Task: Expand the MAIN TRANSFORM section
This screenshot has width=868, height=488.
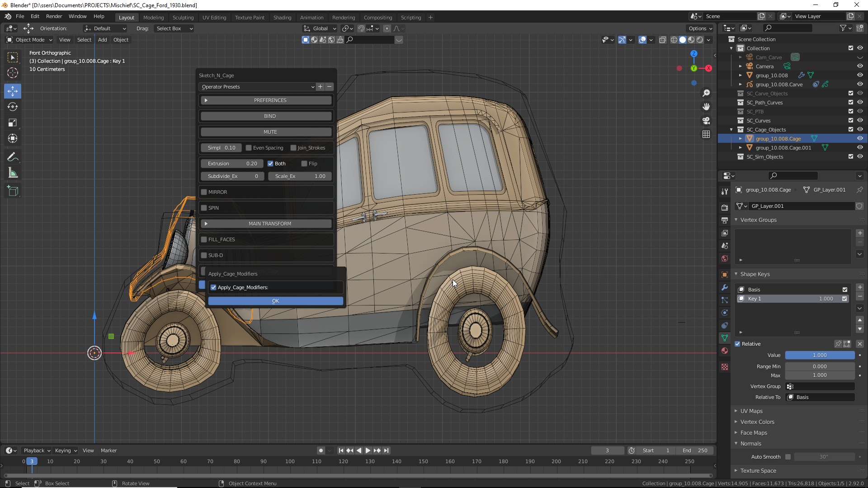Action: (x=266, y=224)
